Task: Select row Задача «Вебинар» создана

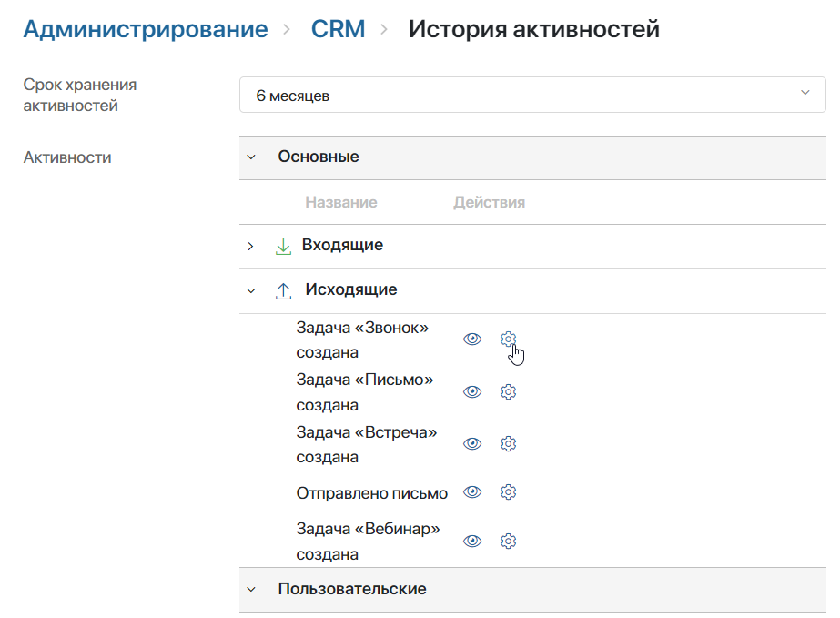Action: [x=368, y=542]
